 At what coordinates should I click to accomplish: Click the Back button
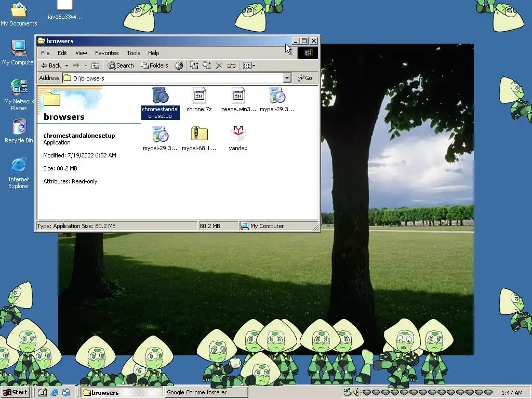point(51,65)
